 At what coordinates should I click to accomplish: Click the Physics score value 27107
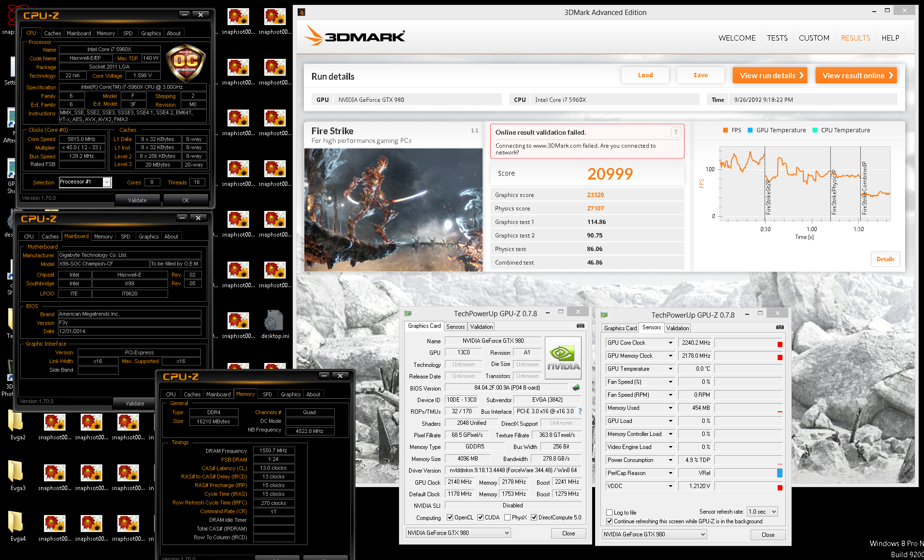point(596,209)
